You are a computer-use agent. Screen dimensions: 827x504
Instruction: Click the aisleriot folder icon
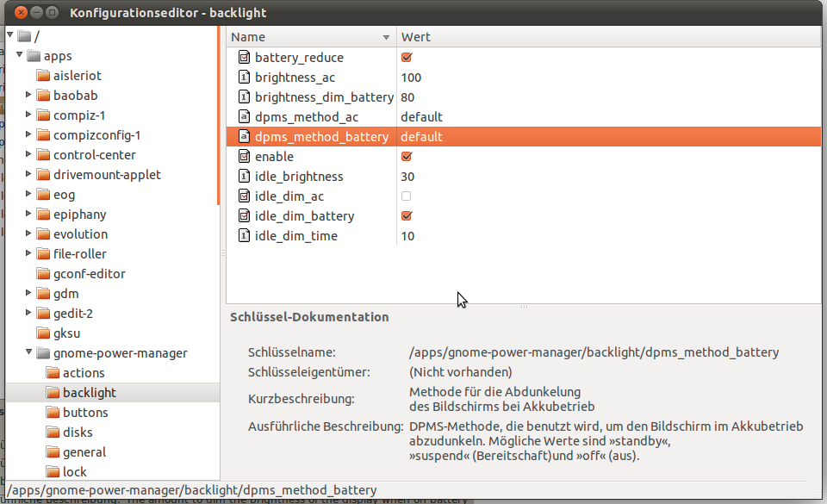pyautogui.click(x=43, y=76)
